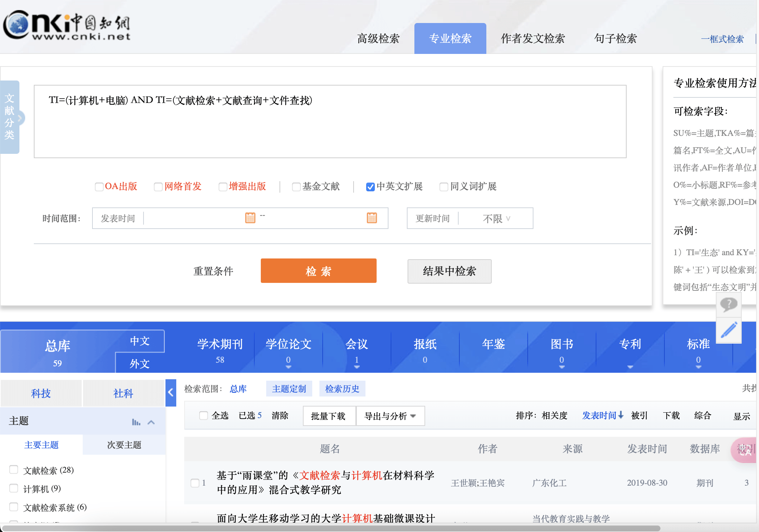The image size is (759, 532).
Task: Open the first result title about 雨课堂
Action: pos(326,482)
